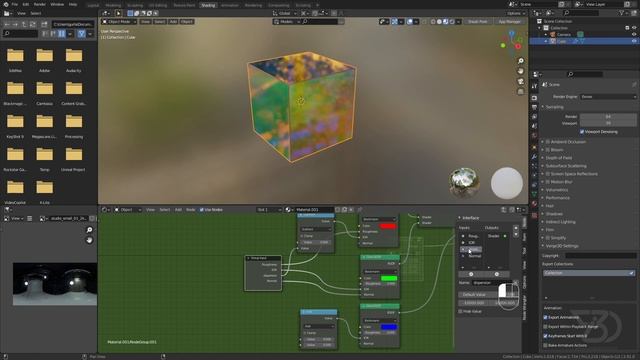Toggle the Use Nodes checkbox

point(202,210)
